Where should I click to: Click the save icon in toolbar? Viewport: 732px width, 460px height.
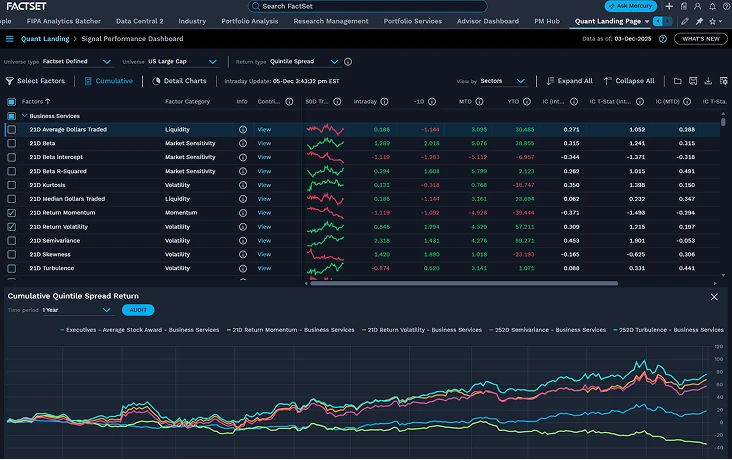click(693, 81)
